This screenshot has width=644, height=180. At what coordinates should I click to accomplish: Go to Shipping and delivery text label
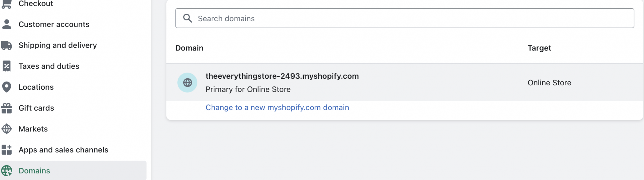tap(58, 45)
